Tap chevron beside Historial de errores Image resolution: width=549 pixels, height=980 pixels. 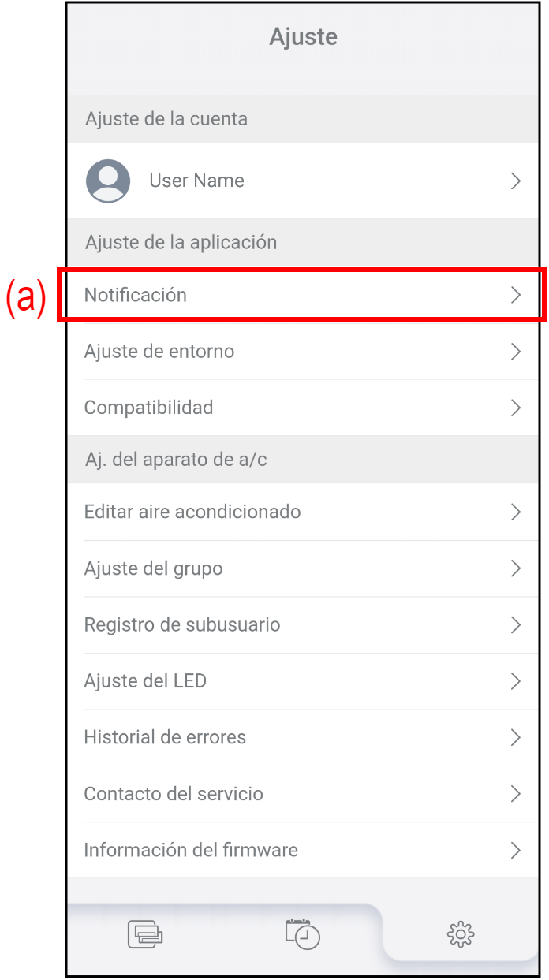(516, 738)
